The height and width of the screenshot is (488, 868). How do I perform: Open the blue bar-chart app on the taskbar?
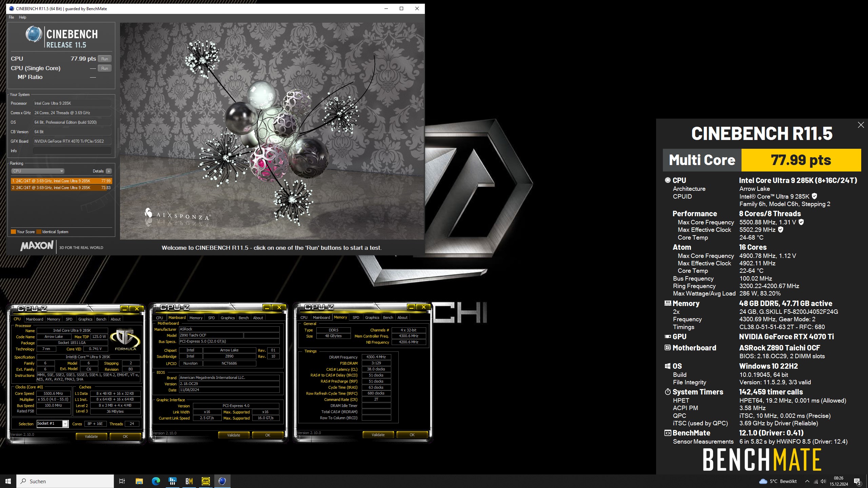172,481
